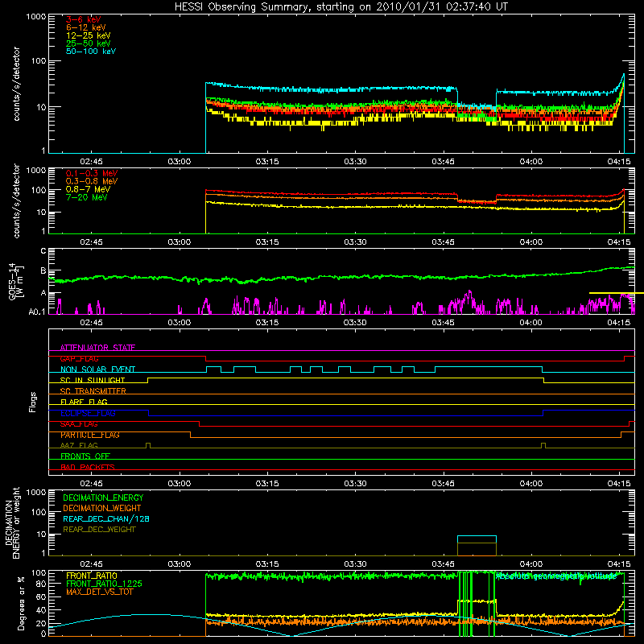The width and height of the screenshot is (644, 644).
Task: Click the ATTENUATOR_STATE flag label
Action: 97,348
